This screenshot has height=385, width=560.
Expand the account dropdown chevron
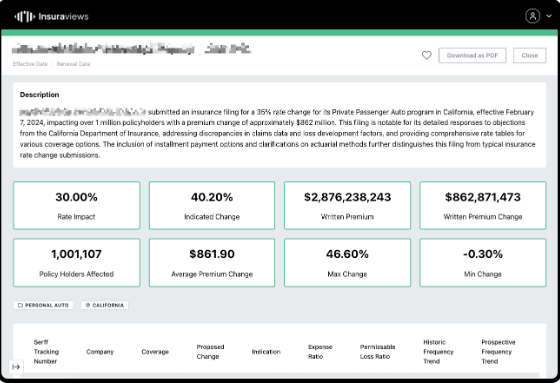click(x=549, y=16)
